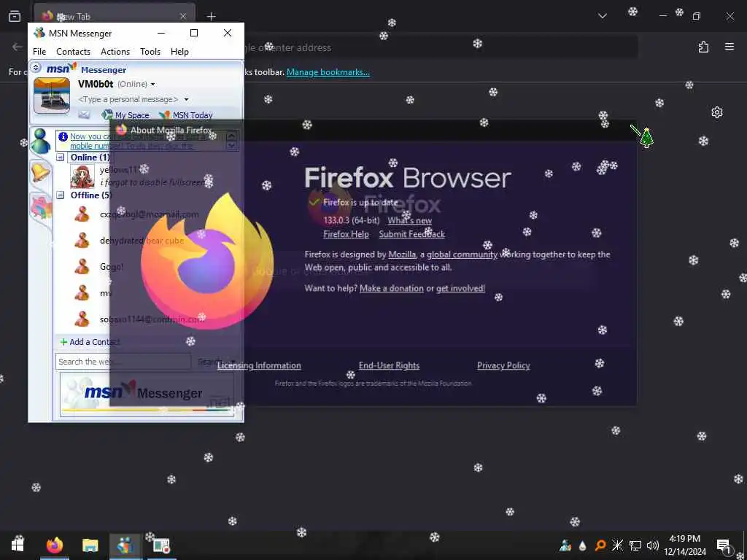Open a new Firefox tab with plus button

point(211,16)
